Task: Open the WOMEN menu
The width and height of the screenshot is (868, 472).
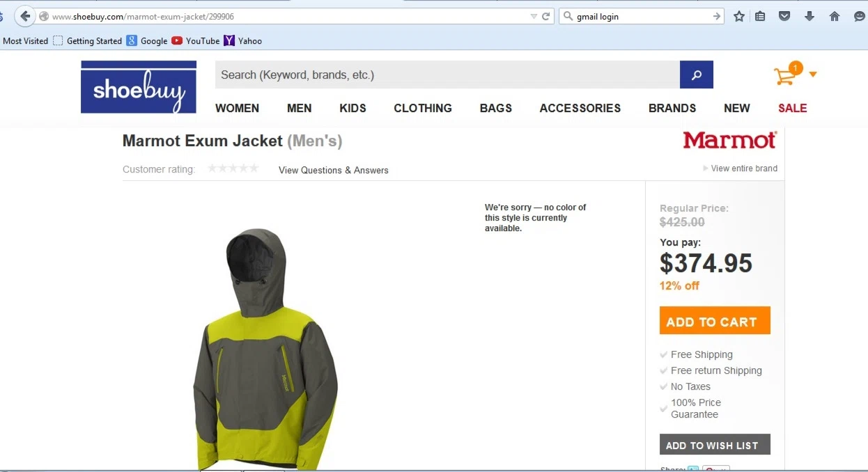Action: pyautogui.click(x=237, y=108)
